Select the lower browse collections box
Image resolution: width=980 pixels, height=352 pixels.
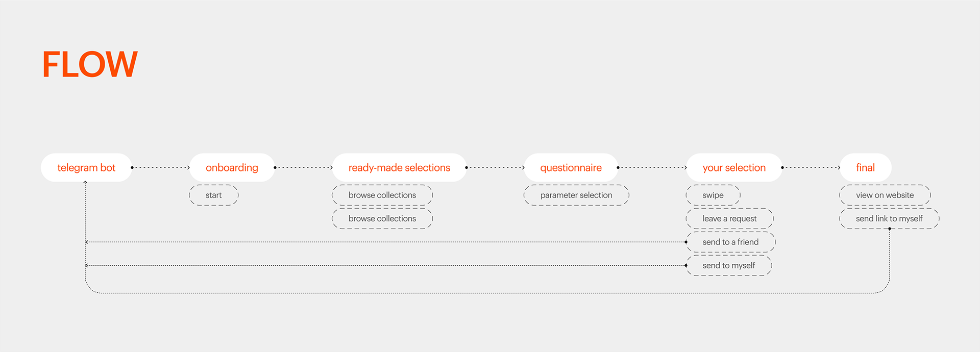(382, 218)
